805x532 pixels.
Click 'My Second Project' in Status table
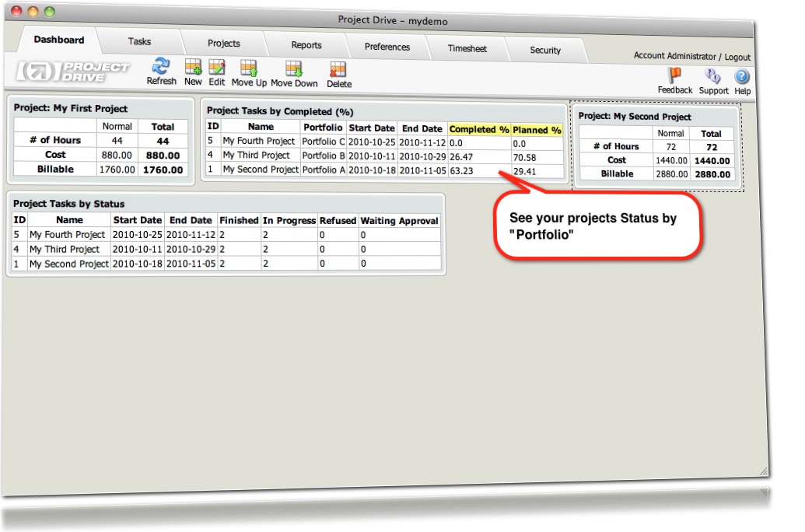click(68, 264)
